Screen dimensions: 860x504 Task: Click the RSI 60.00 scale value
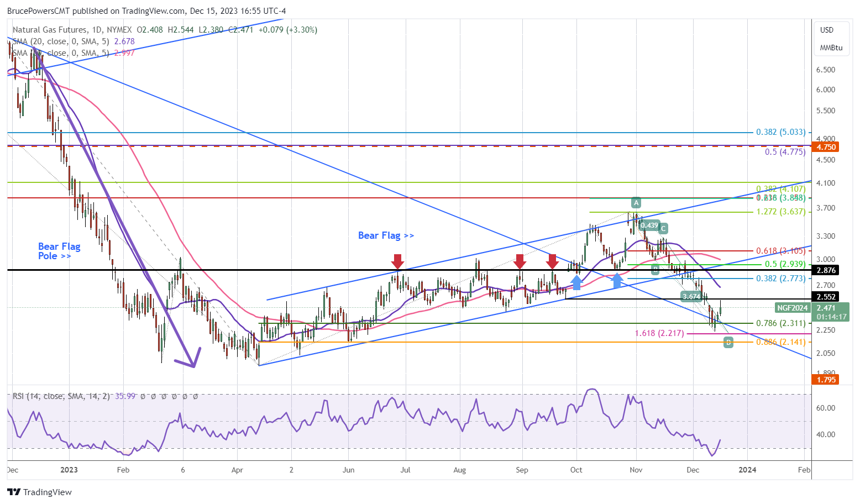pyautogui.click(x=826, y=408)
